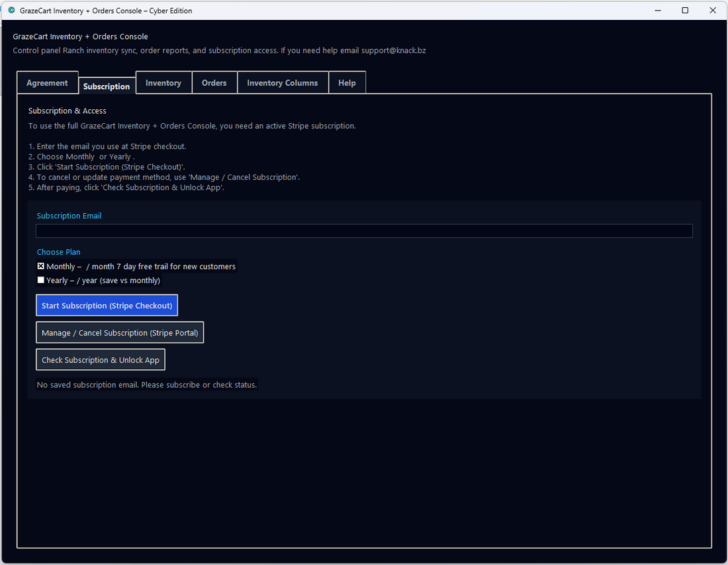Screen dimensions: 728x565
Task: Select the Orders tab
Action: tap(214, 82)
